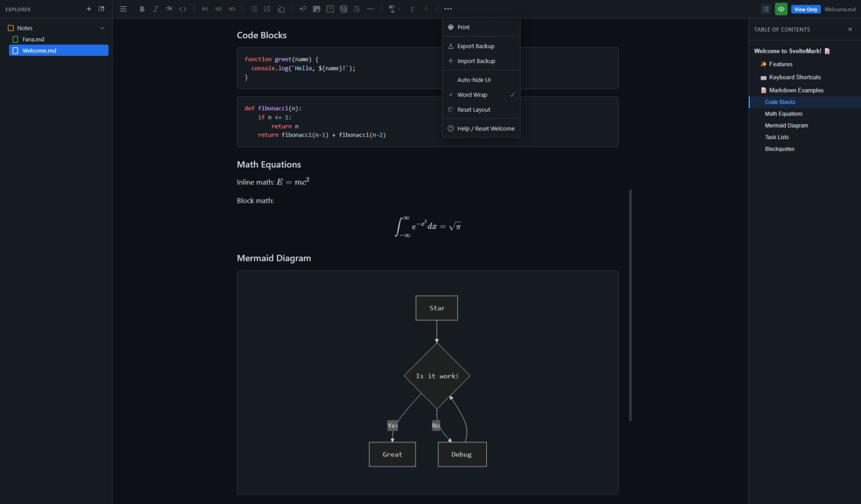Create a bullet list
The image size is (861, 504).
coord(253,9)
